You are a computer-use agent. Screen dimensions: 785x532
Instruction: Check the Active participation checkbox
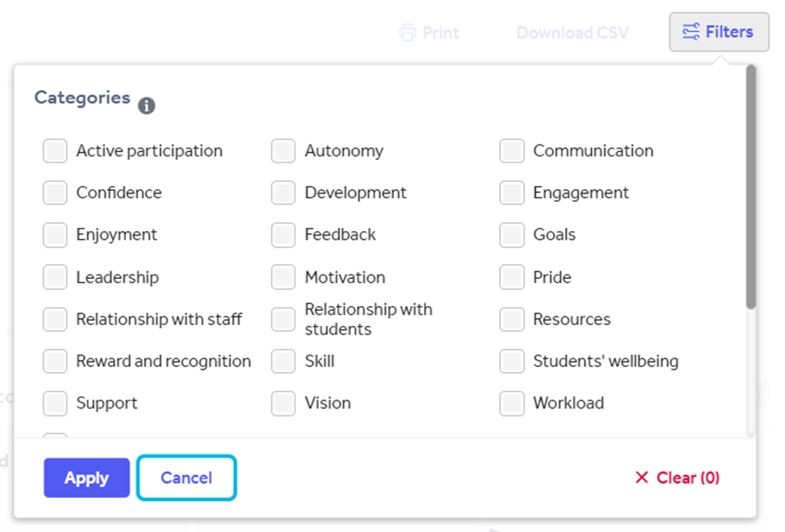[x=55, y=150]
